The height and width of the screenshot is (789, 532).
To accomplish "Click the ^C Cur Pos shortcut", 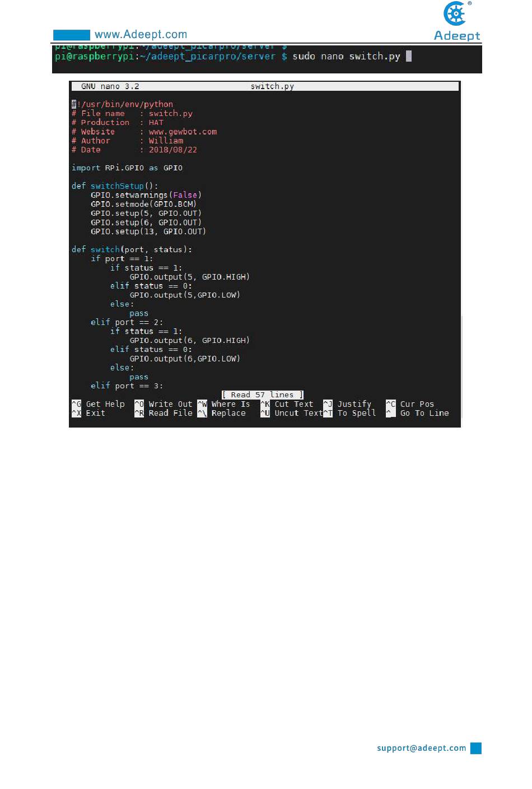I will (x=409, y=404).
